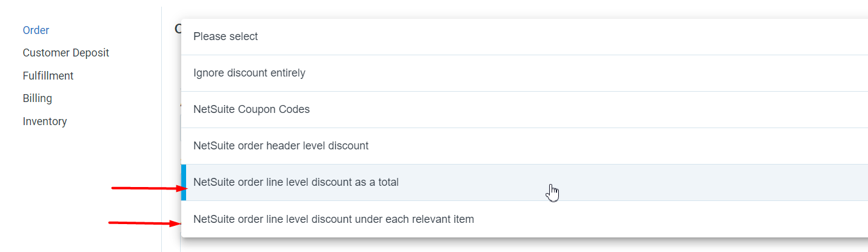Pick 'NetSuite Coupon Codes' from list
The width and height of the screenshot is (868, 252).
point(524,110)
